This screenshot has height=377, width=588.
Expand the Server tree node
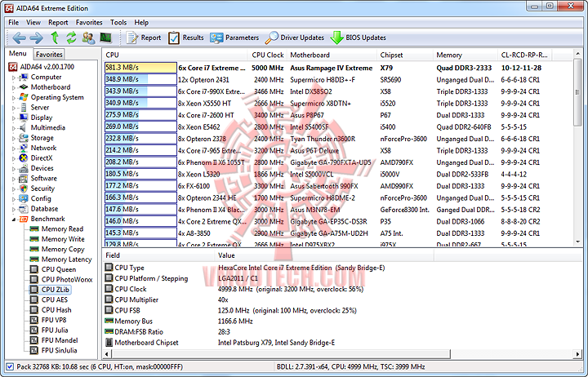pos(14,108)
